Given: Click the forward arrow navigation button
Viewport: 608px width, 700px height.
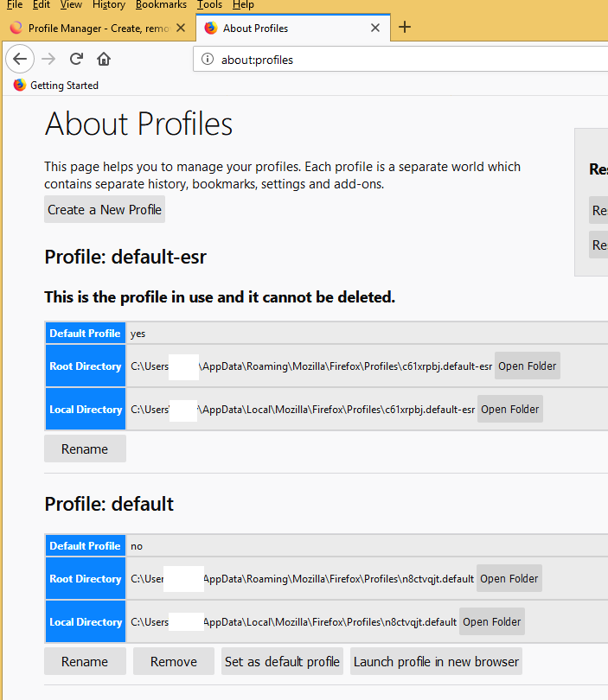Looking at the screenshot, I should (x=48, y=59).
